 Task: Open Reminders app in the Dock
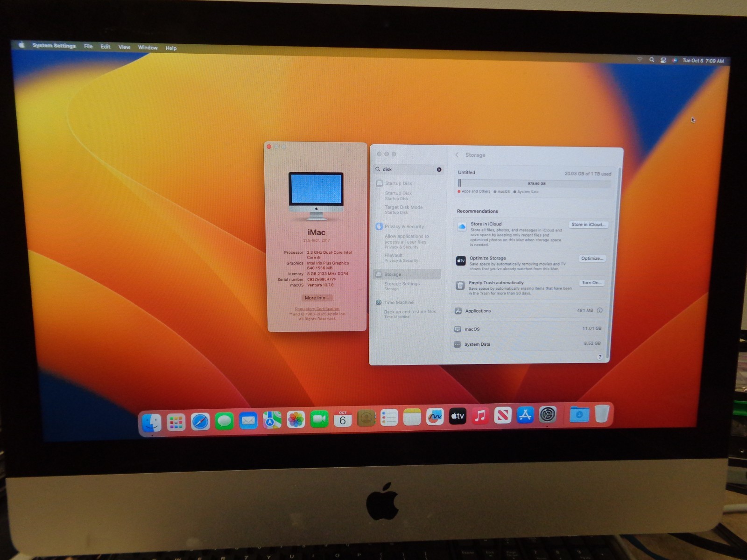(x=389, y=418)
